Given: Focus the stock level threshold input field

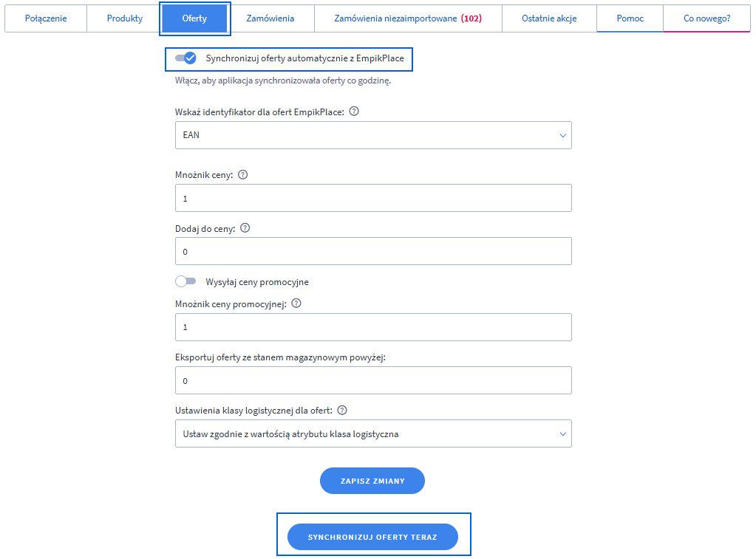Looking at the screenshot, I should (373, 381).
